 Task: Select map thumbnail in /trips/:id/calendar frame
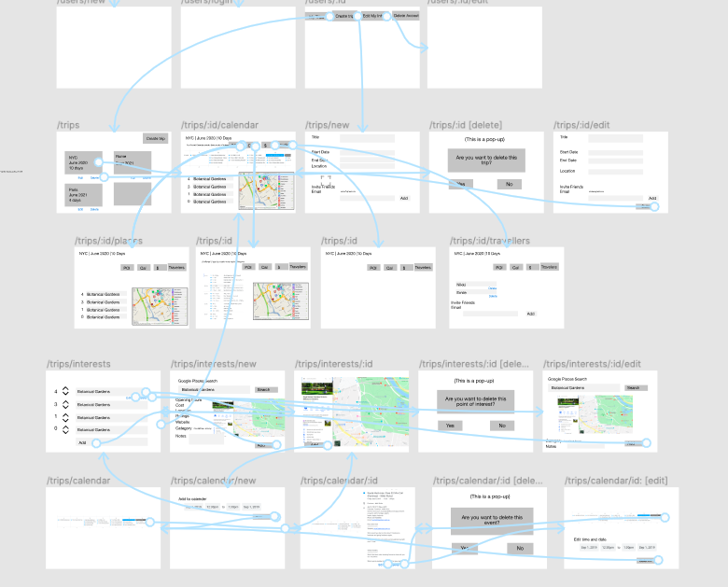[x=267, y=191]
